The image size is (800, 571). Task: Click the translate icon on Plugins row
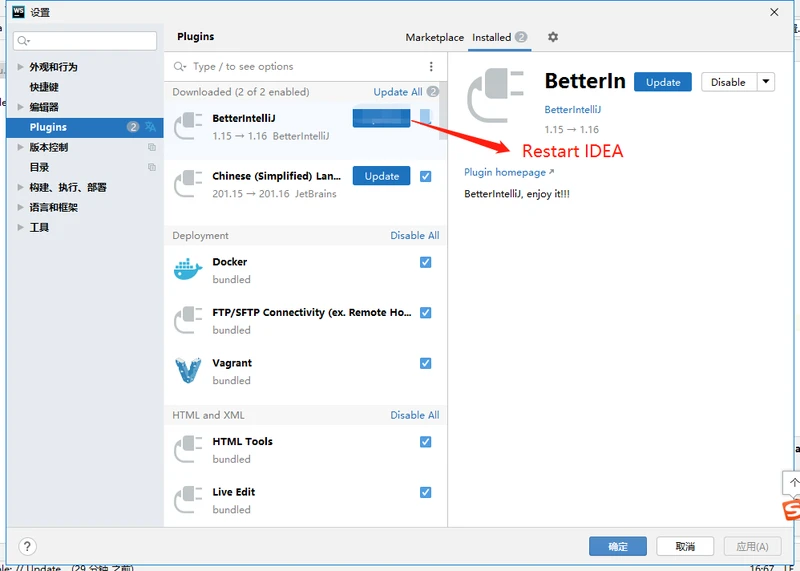[150, 127]
